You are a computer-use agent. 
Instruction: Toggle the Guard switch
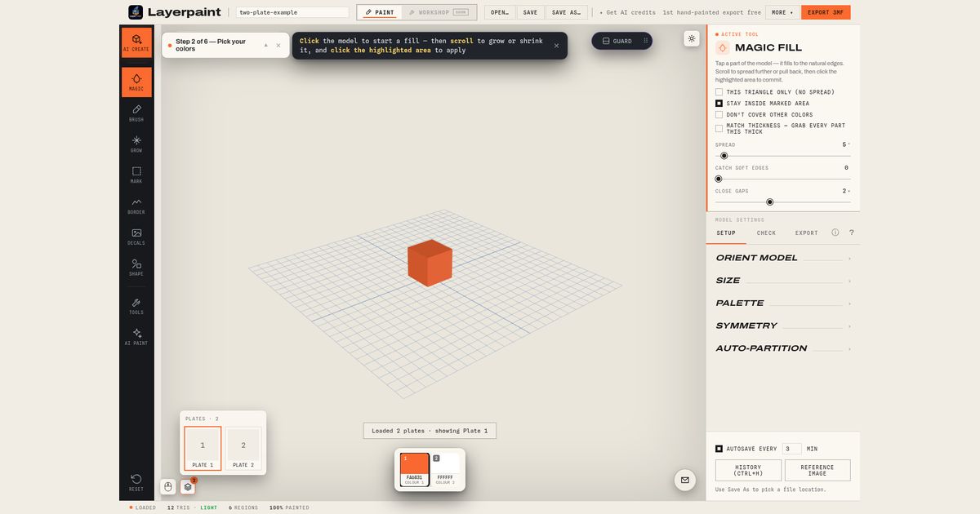click(x=622, y=41)
